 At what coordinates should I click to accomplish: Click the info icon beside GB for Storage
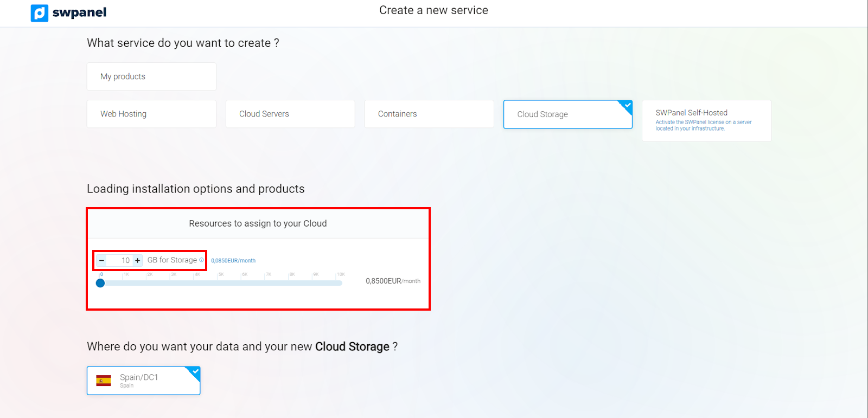point(201,260)
